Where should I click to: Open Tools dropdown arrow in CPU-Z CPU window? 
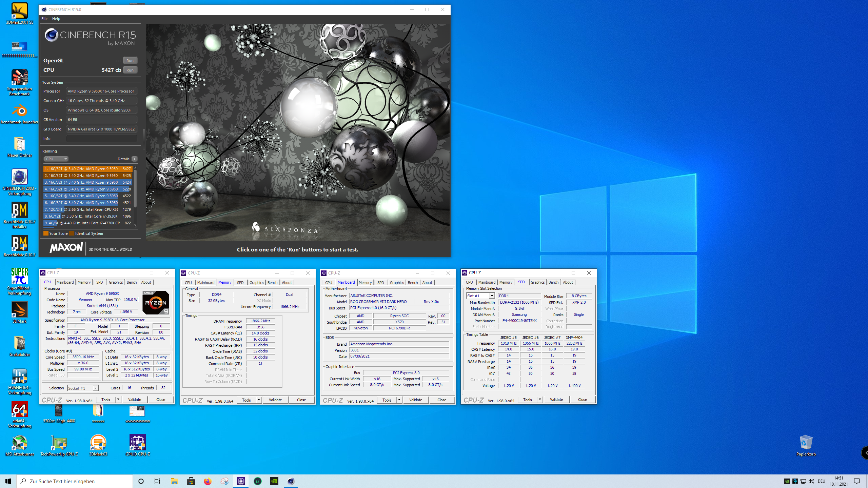coord(118,400)
